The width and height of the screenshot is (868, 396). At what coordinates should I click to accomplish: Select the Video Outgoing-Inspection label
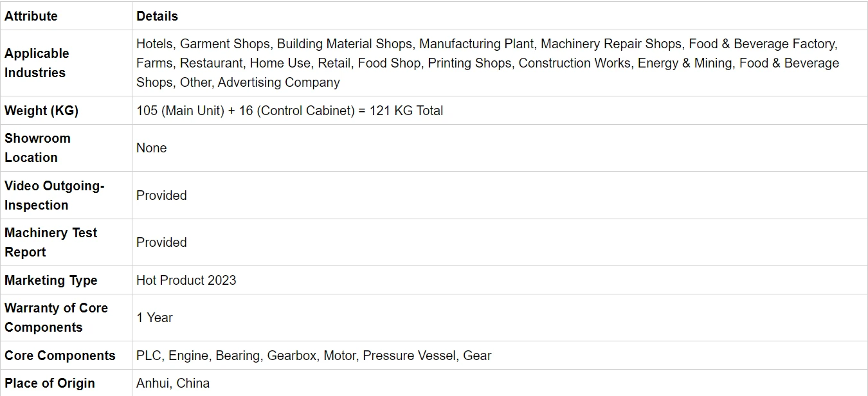[54, 195]
